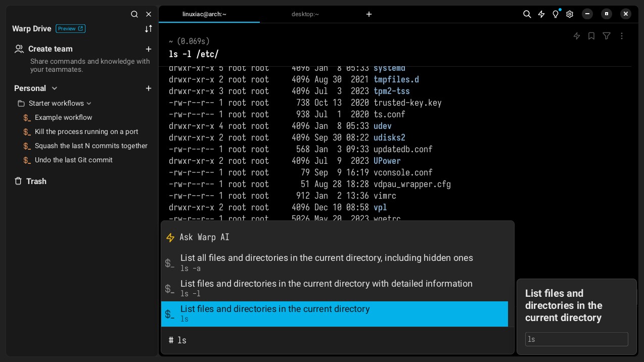
Task: Close the Warp Drive panel
Action: click(x=149, y=14)
